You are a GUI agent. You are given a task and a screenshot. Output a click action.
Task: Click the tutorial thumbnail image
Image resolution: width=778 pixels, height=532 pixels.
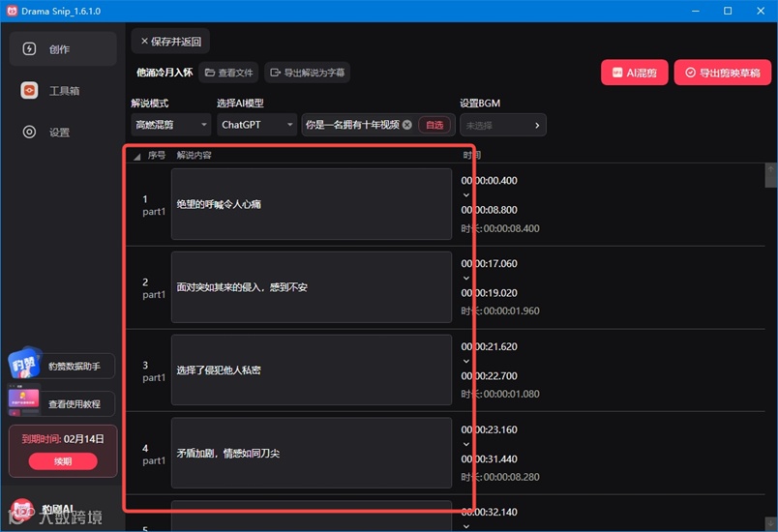point(23,400)
